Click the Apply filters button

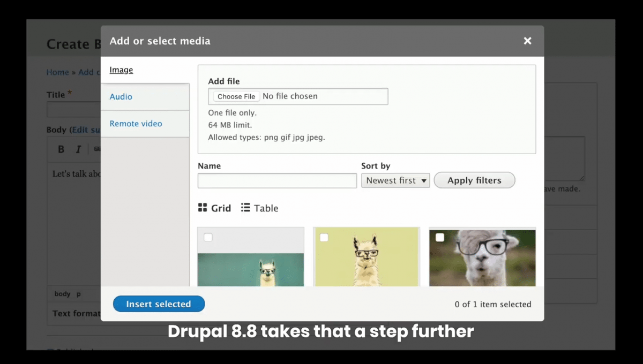tap(474, 180)
